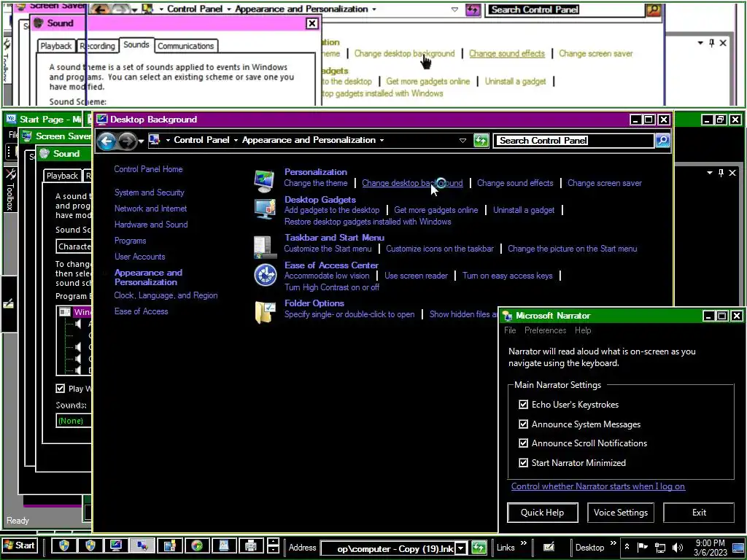
Task: Click the Start button
Action: (19, 545)
